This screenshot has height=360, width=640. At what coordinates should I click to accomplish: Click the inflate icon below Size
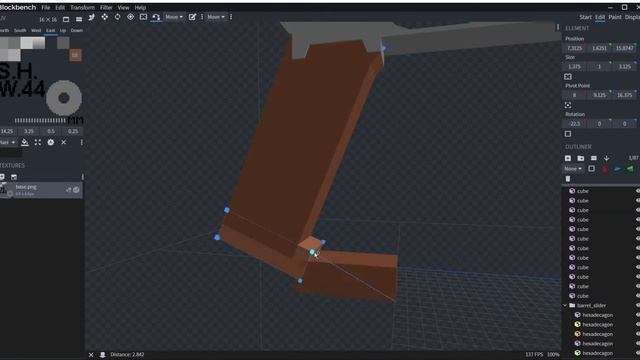click(x=568, y=76)
